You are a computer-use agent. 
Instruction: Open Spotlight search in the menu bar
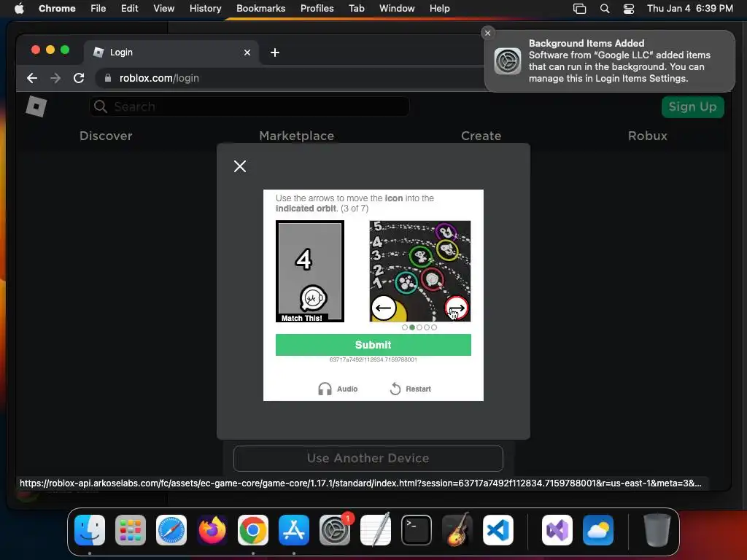point(605,9)
